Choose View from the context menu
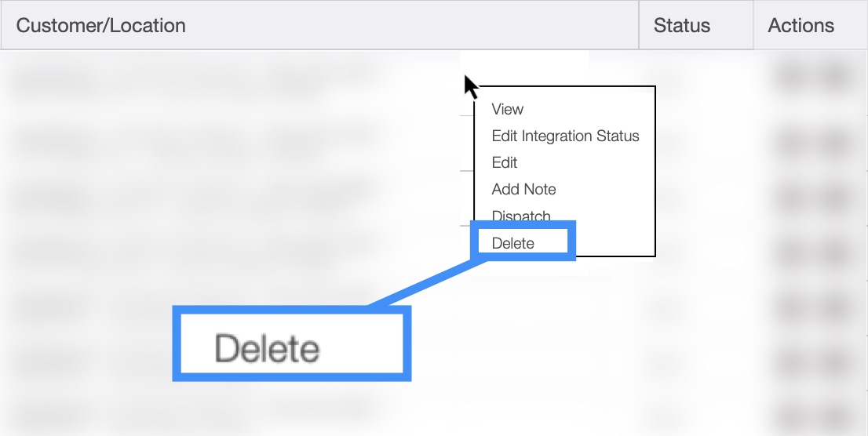 [508, 110]
